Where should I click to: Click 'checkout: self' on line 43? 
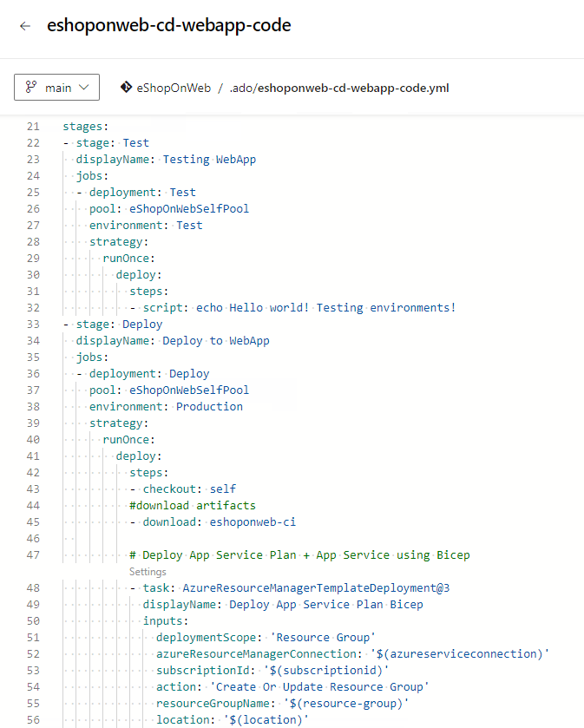189,489
